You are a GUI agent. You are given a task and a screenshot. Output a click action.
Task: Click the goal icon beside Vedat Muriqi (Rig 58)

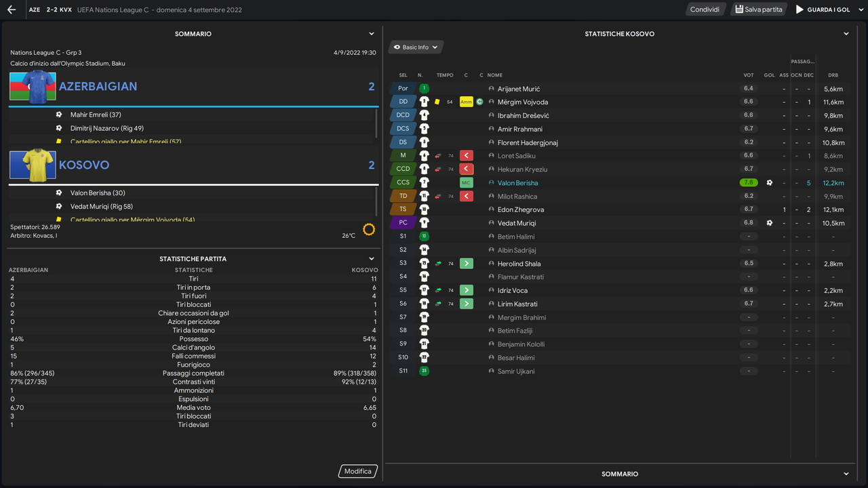(59, 207)
